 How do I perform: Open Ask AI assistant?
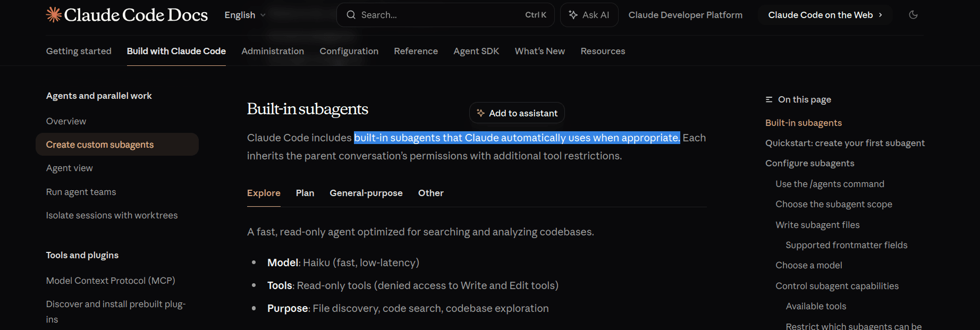(x=589, y=15)
